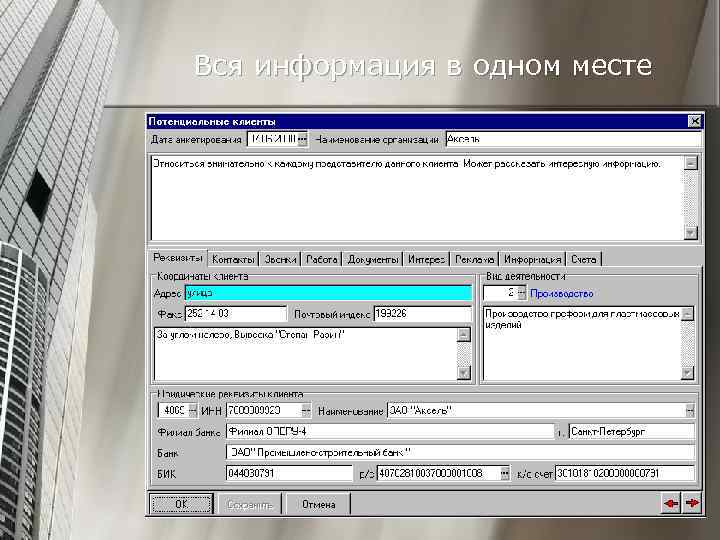Click the top notes text area
This screenshot has height=540, width=720.
pos(417,198)
